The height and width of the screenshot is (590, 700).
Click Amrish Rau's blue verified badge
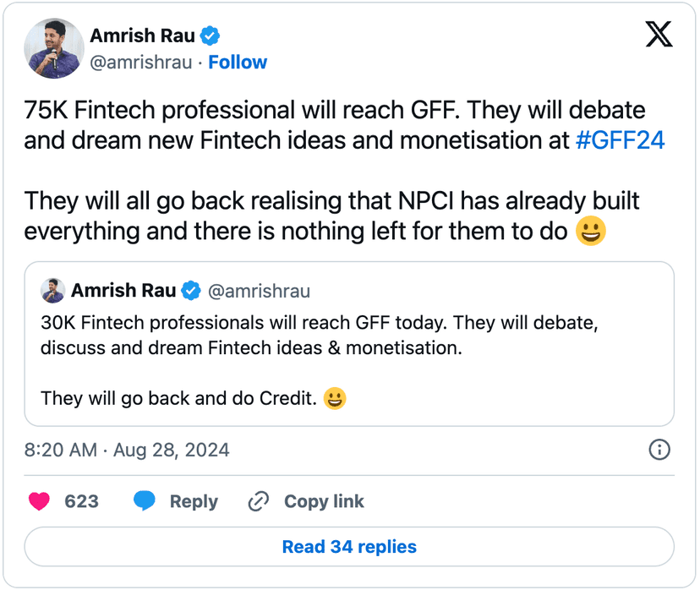point(211,36)
